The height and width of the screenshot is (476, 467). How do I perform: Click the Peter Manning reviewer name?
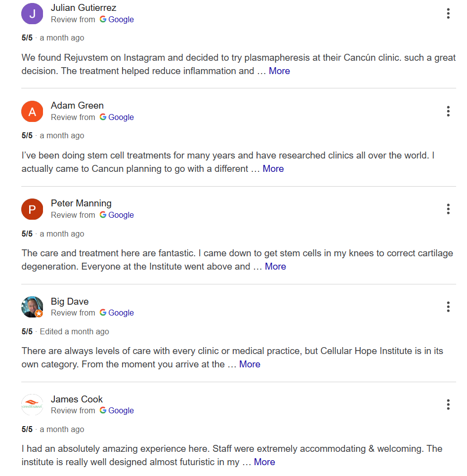(x=81, y=203)
